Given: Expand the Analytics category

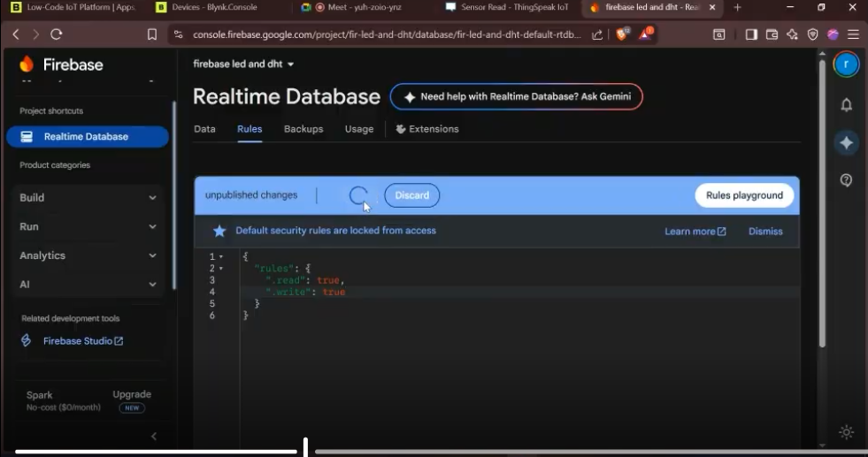Looking at the screenshot, I should click(88, 255).
